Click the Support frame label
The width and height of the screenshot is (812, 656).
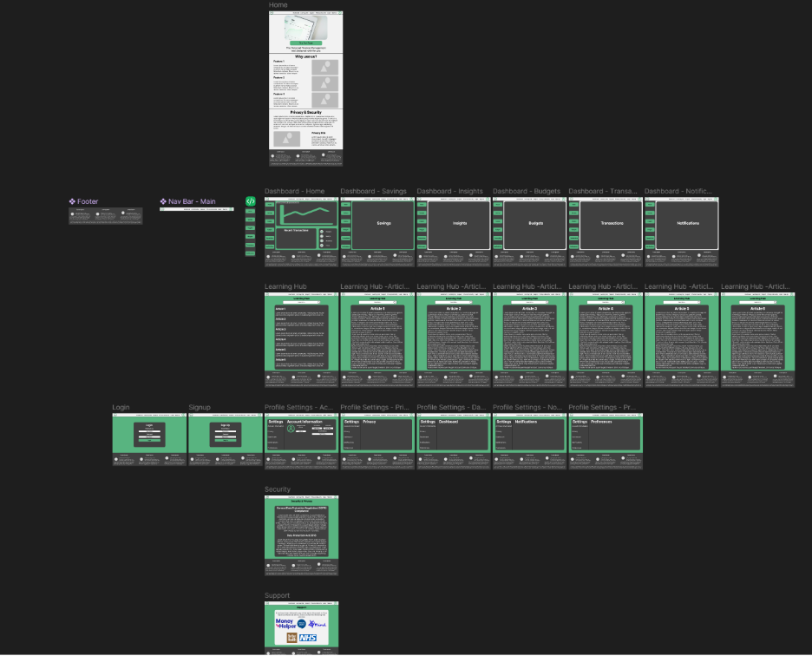pos(277,595)
